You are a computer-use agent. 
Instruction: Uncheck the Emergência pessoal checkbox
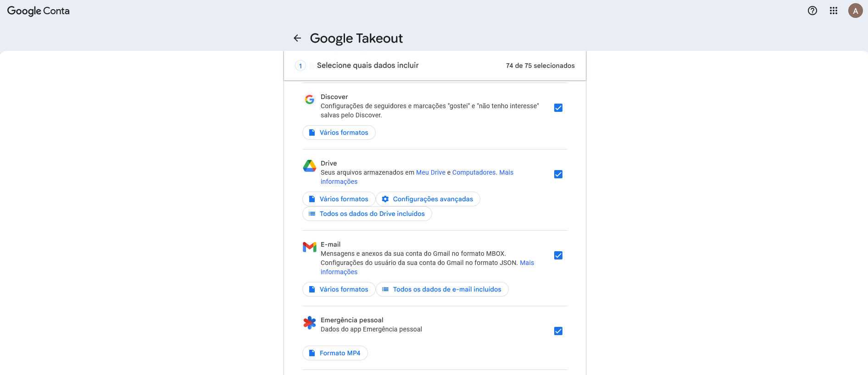point(558,331)
